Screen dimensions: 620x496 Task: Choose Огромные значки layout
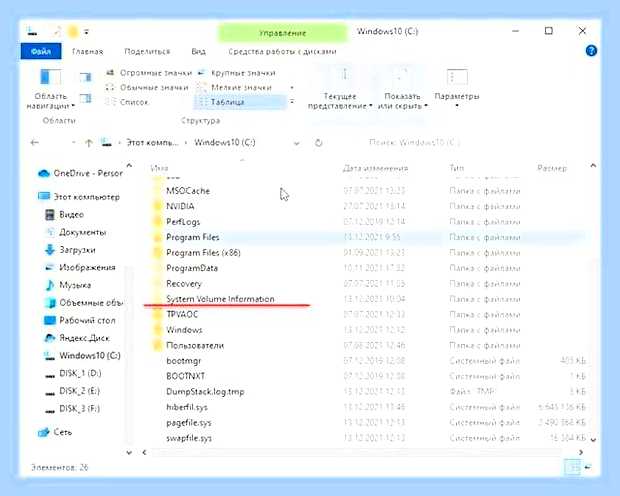pos(149,73)
